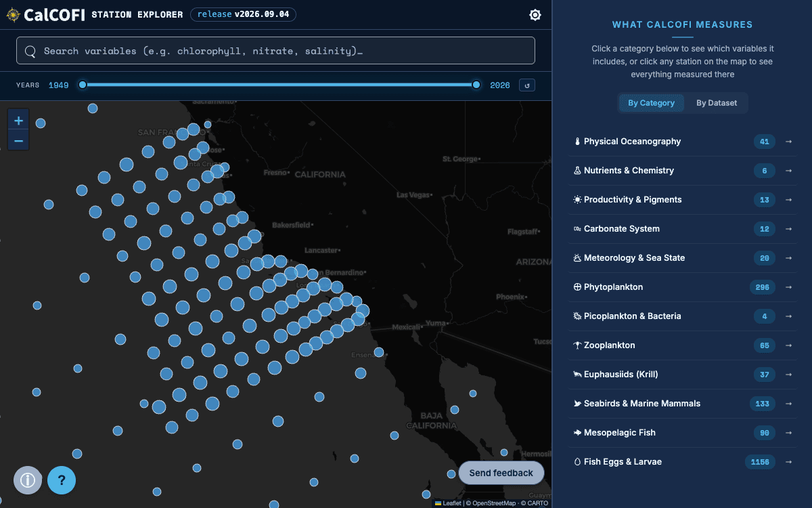Click the release v2026.09.04 badge
Image resolution: width=812 pixels, height=508 pixels.
pyautogui.click(x=243, y=14)
